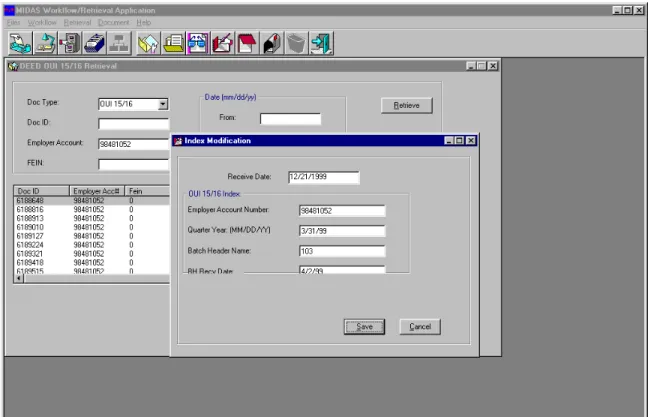Viewport: 657px width, 417px height.
Task: Click Fein value in row 6189010
Action: click(131, 227)
